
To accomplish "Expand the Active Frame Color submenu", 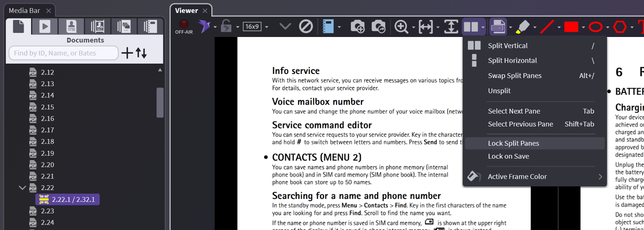I will click(x=600, y=177).
